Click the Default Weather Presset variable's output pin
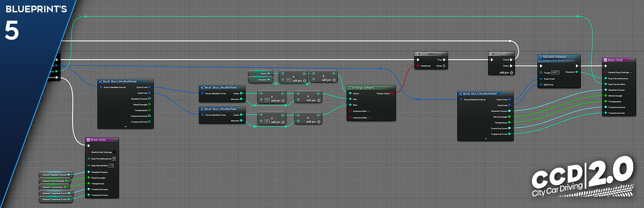The width and height of the screenshot is (644, 208). point(69,175)
